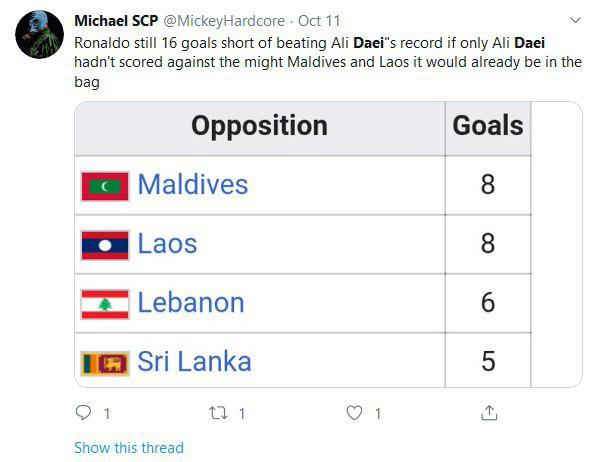This screenshot has height=462, width=598.
Task: Like the tweet with the heart icon
Action: point(354,413)
